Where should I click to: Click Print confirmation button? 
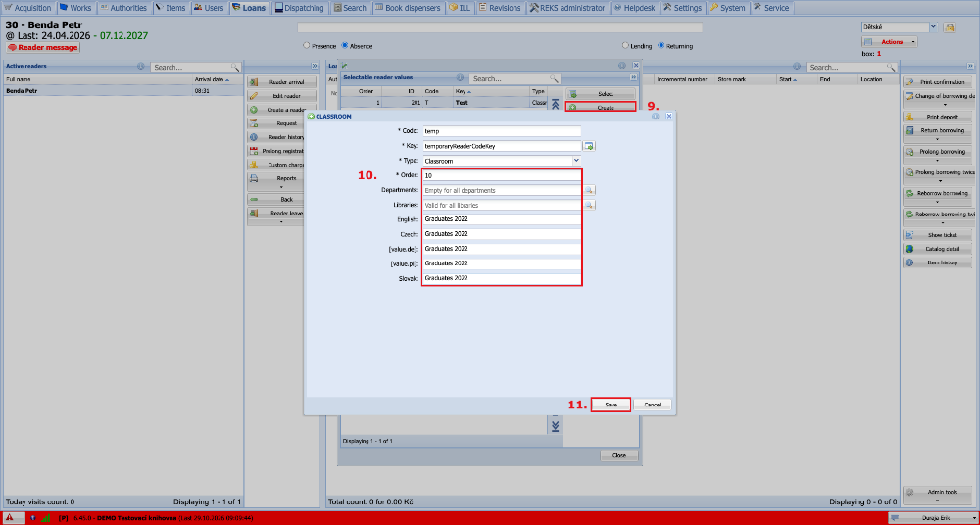938,82
